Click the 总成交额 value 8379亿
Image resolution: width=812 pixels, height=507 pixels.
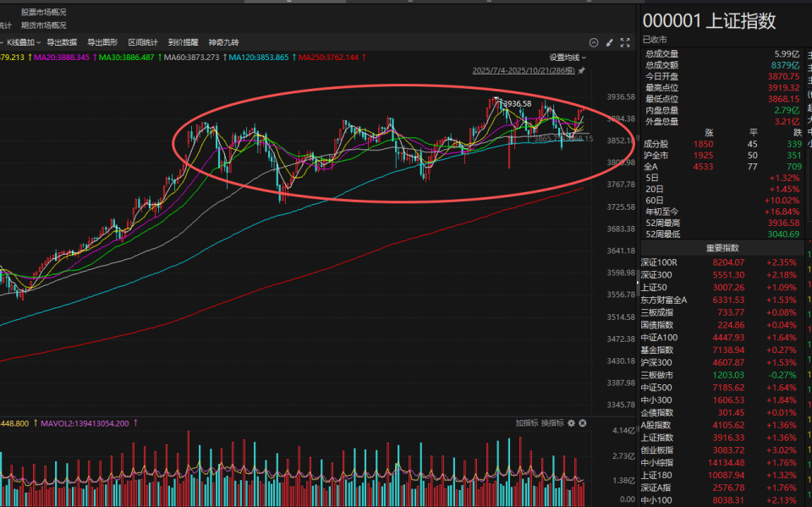pos(785,65)
